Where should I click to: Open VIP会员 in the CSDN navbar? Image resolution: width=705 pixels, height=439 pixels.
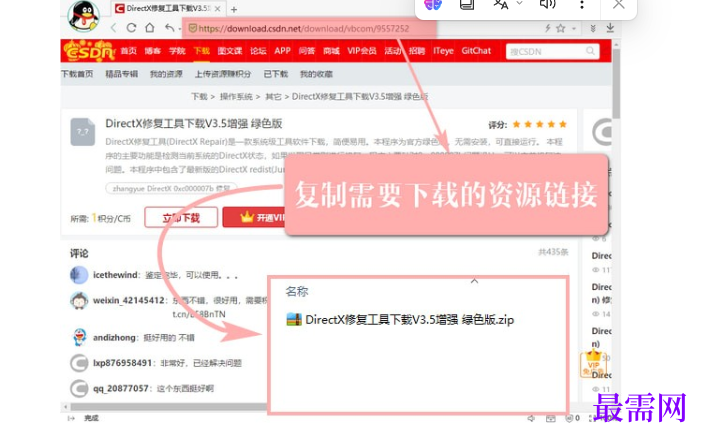361,51
